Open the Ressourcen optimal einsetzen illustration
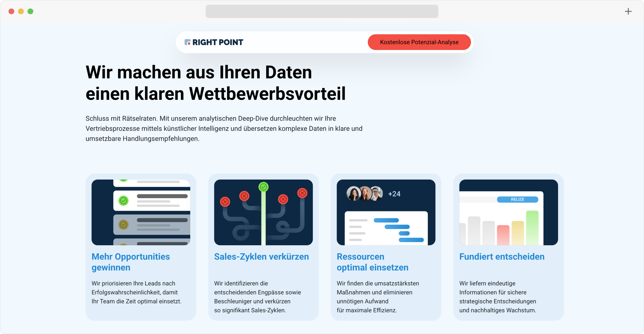 [x=386, y=212]
